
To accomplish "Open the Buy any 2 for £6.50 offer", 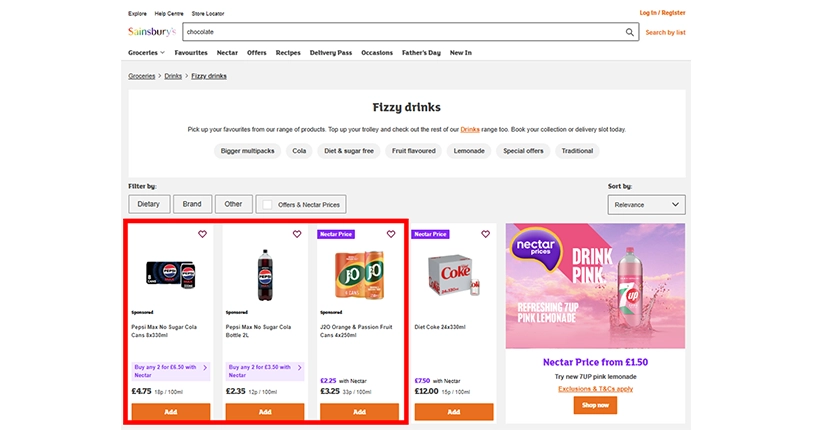I will coord(170,371).
